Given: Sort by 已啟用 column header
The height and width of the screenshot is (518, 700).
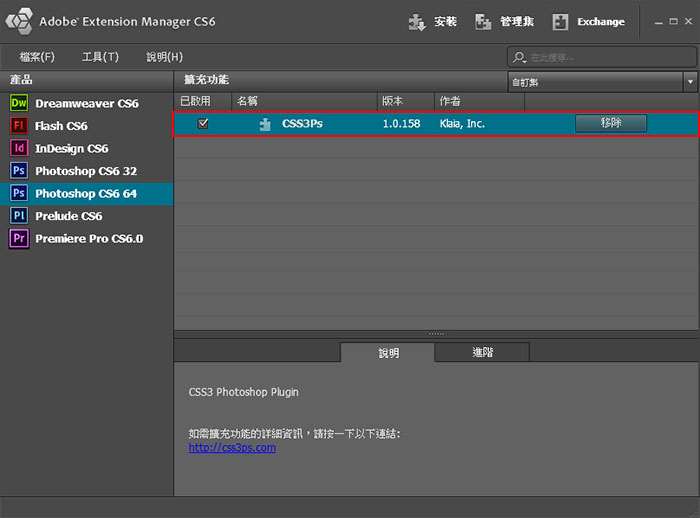Looking at the screenshot, I should click(203, 101).
